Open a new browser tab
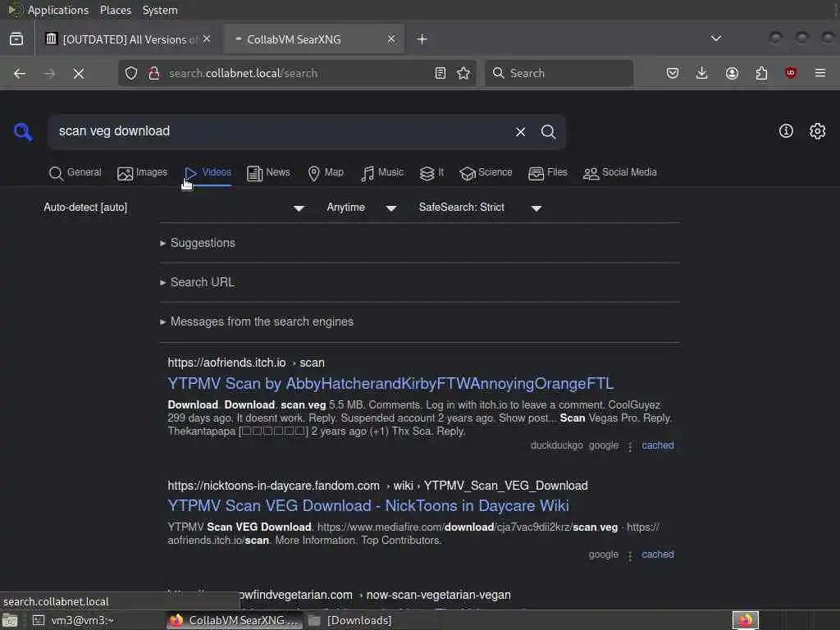 tap(422, 39)
